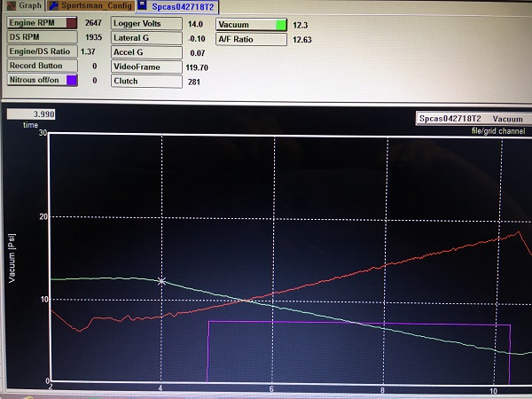Click the disk icon on Spcas042718T2 tab
532x399 pixels.
coord(145,5)
